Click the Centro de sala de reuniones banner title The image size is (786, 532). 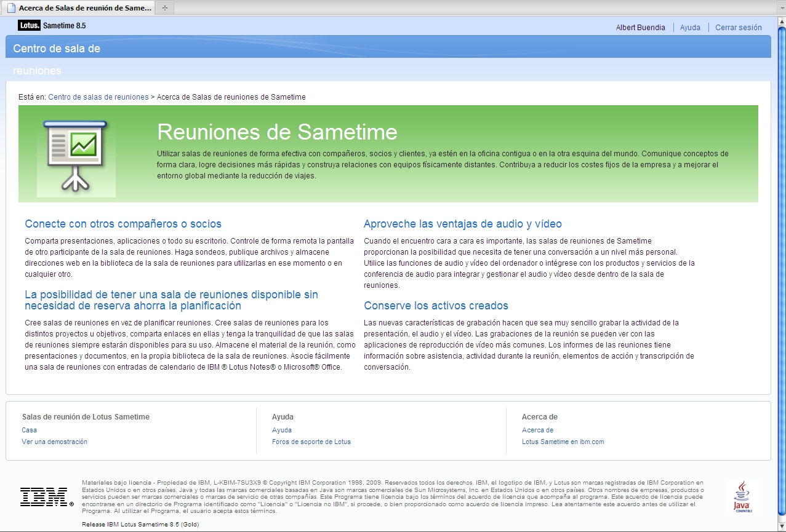tap(57, 59)
